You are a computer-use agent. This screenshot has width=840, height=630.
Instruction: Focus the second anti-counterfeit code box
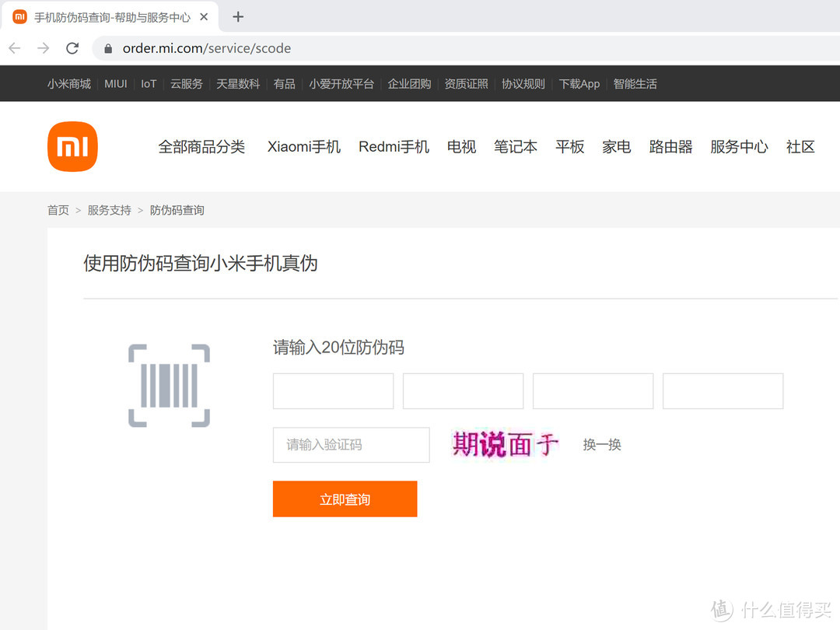463,391
